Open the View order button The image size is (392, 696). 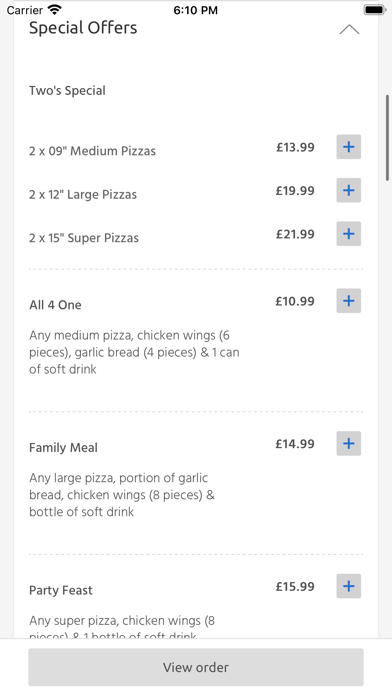pos(196,667)
